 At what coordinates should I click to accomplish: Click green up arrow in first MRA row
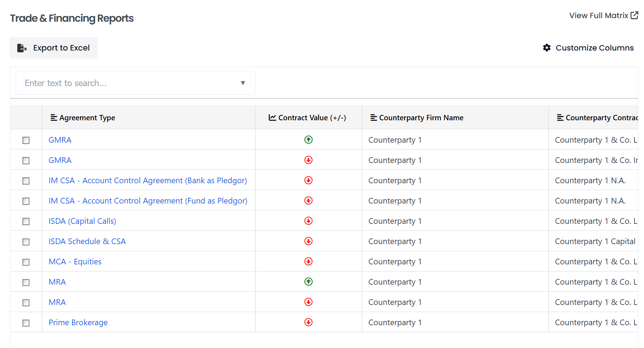point(308,282)
